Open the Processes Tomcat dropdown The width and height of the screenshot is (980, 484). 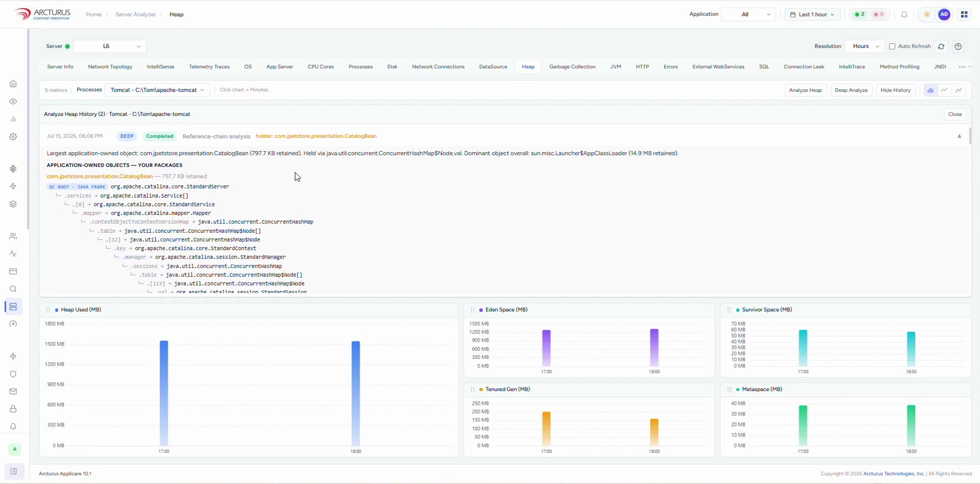(157, 90)
